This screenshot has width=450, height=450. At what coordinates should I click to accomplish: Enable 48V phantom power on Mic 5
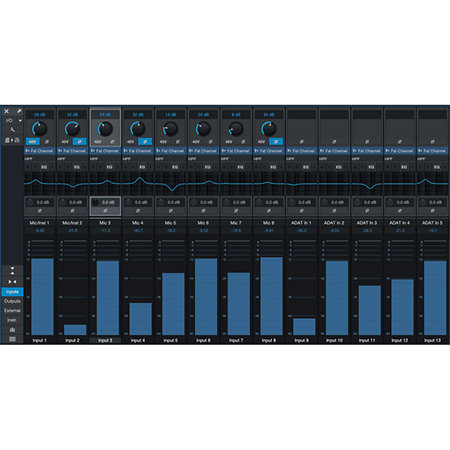(163, 142)
